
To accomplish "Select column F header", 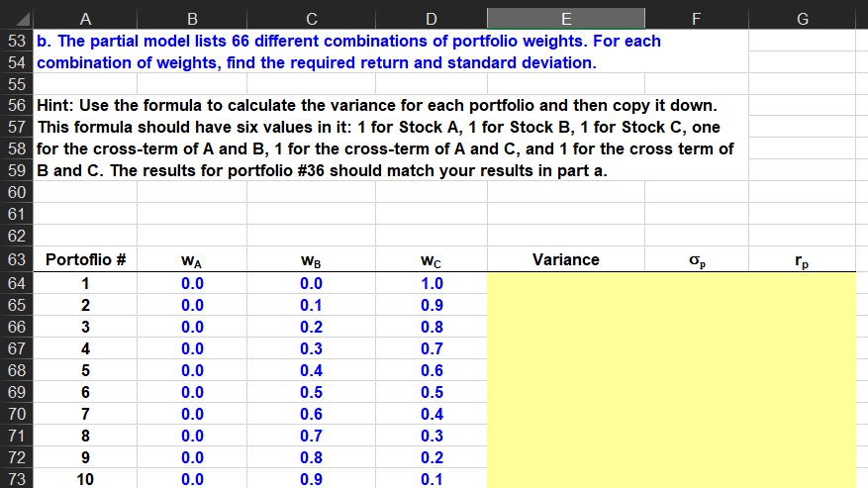I will pos(697,19).
